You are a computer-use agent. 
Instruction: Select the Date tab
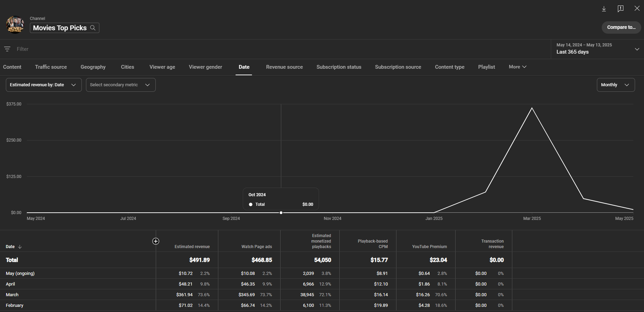click(x=244, y=67)
